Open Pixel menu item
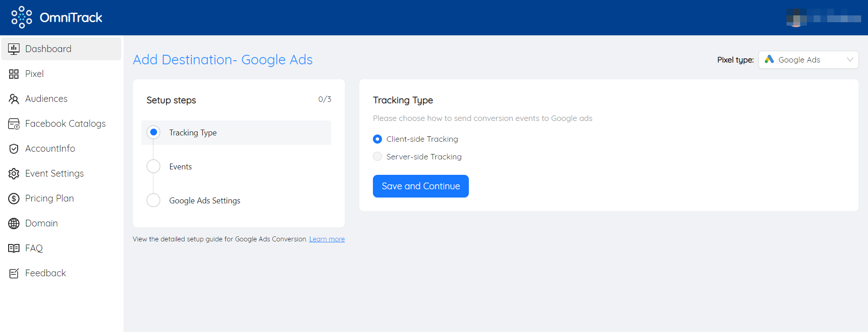 click(62, 74)
